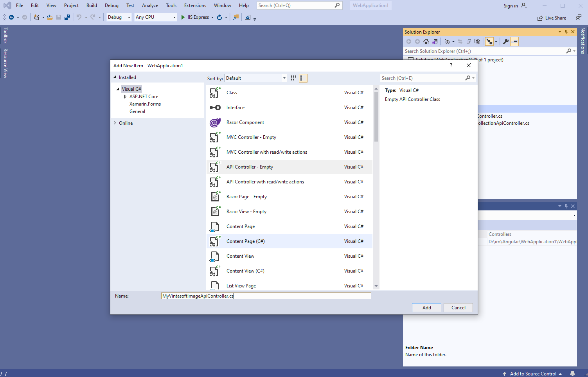Viewport: 588px width, 377px height.
Task: Select the New Project toolbar icon
Action: pos(36,17)
